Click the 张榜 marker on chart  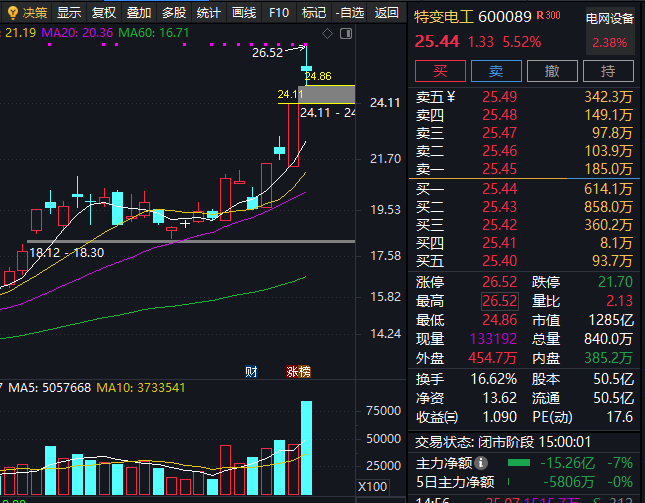298,372
